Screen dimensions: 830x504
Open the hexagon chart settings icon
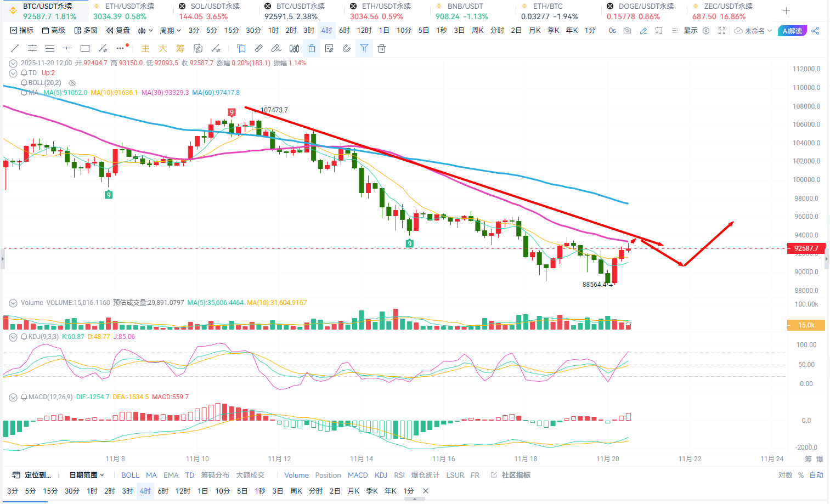coord(707,31)
